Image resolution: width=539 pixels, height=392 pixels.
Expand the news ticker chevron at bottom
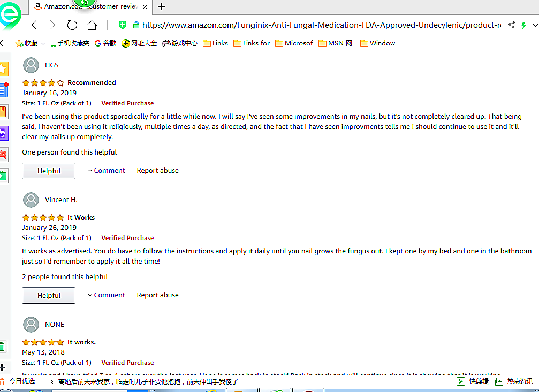point(52,381)
